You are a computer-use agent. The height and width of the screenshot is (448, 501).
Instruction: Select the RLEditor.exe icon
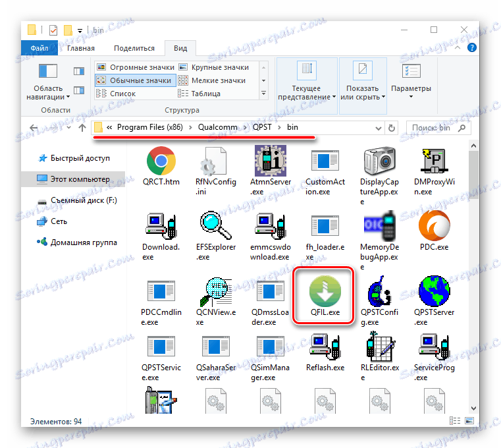pos(380,347)
